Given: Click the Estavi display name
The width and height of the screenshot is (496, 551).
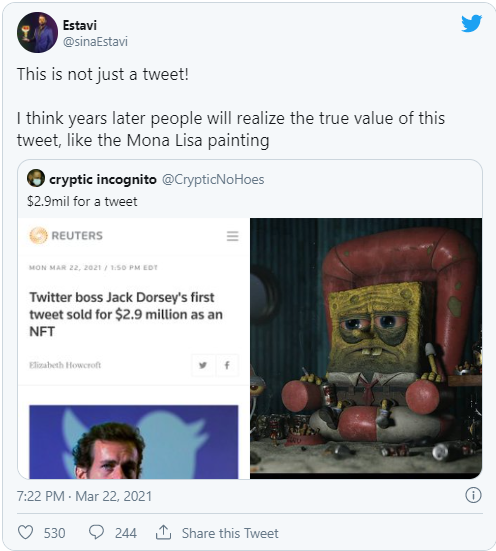Looking at the screenshot, I should 80,25.
